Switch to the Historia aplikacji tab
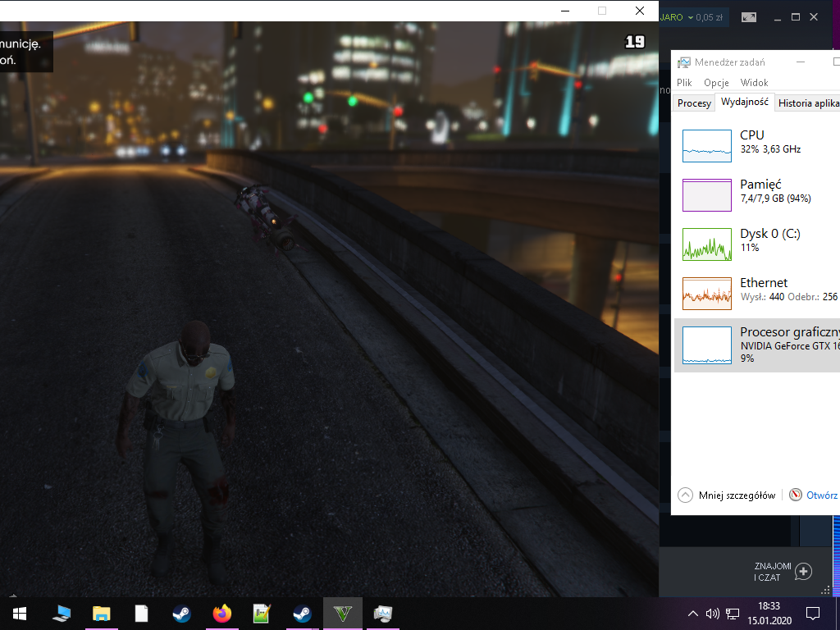Image resolution: width=840 pixels, height=630 pixels. (808, 103)
